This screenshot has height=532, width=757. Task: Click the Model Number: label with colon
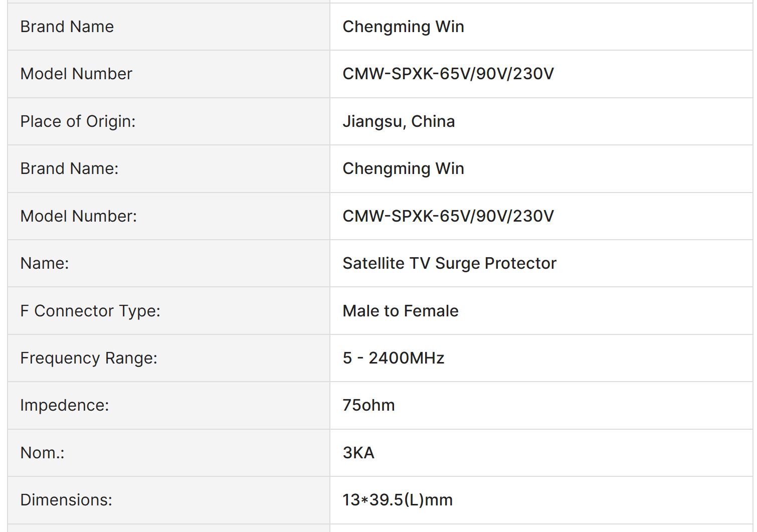pos(78,216)
